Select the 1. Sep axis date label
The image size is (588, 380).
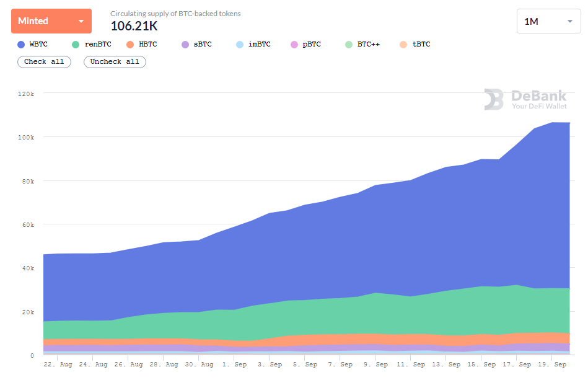point(234,365)
